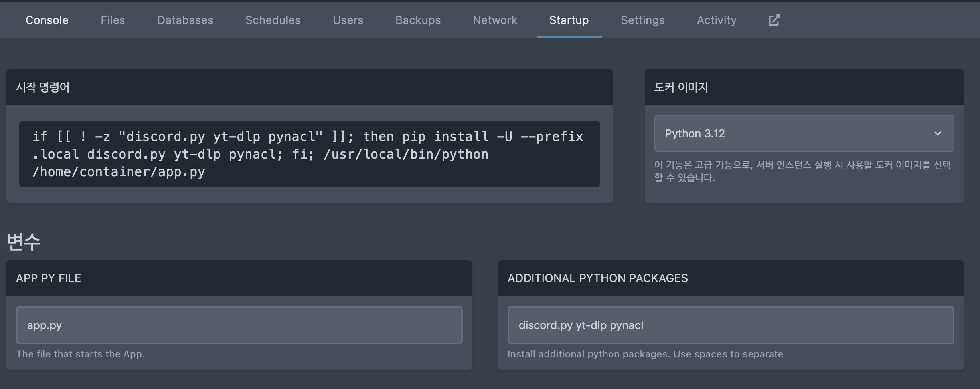Click the 도커 이미지 panel header

point(681,87)
